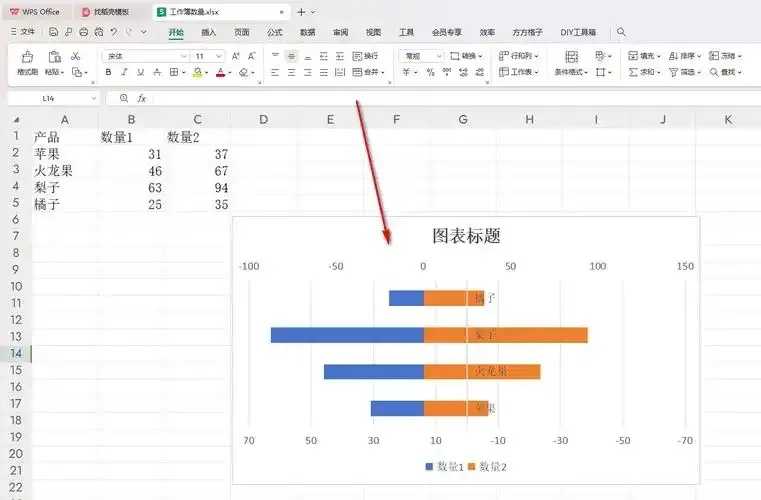Click the Borders grid icon
The height and width of the screenshot is (500, 761).
[x=174, y=72]
